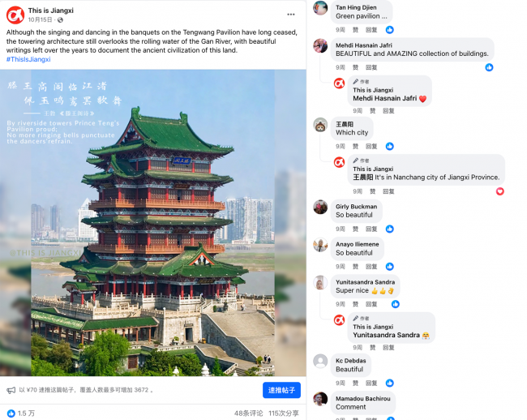
Task: Click This is Jiangxi page logo avatar
Action: pyautogui.click(x=15, y=15)
